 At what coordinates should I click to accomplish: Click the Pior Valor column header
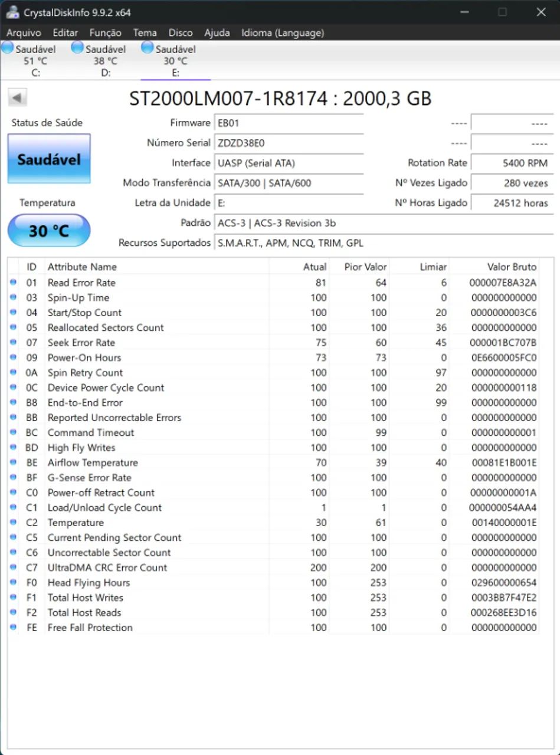coord(359,267)
